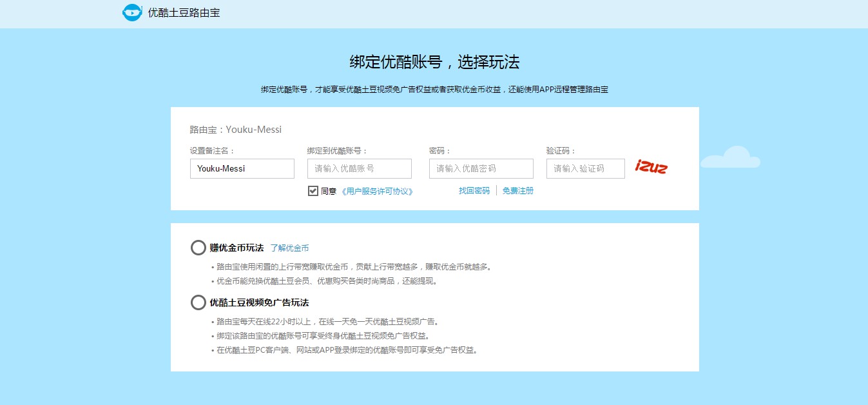Click the captcha image to refresh it
This screenshot has height=405, width=868.
(x=651, y=166)
